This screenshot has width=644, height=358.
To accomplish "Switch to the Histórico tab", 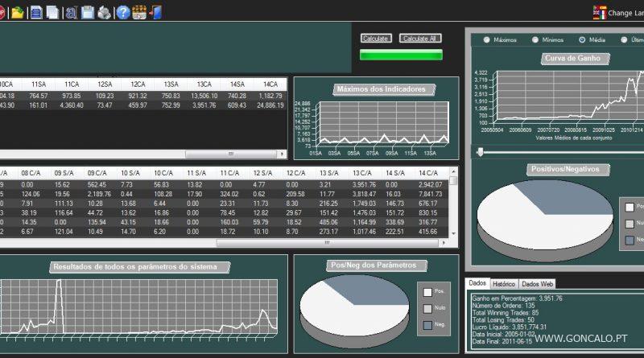I will coord(504,284).
